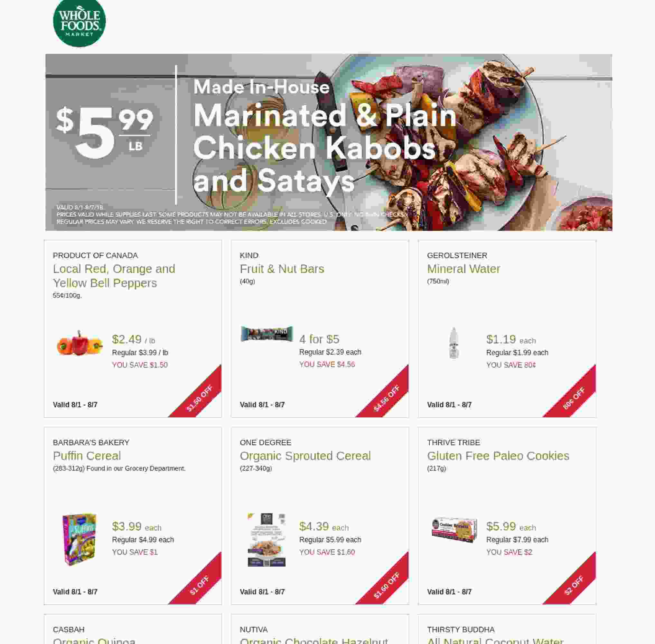Open the Puffin Cereal product title
This screenshot has width=655, height=644.
pyautogui.click(x=87, y=456)
